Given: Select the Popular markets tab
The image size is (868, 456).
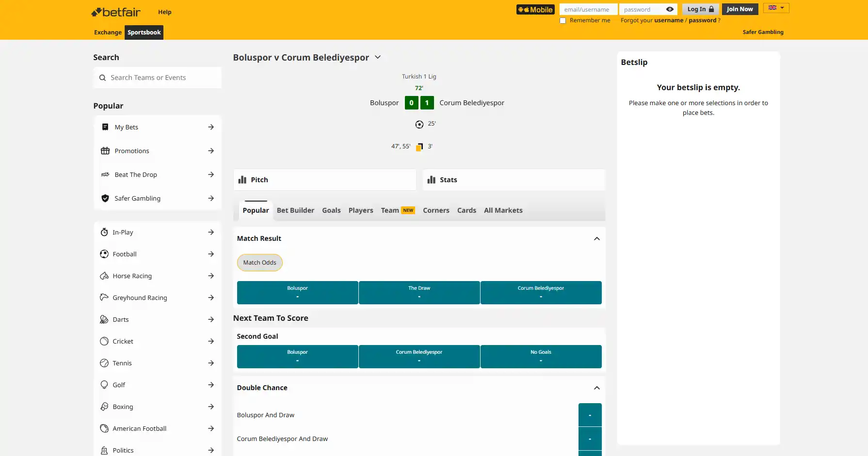Looking at the screenshot, I should 256,210.
